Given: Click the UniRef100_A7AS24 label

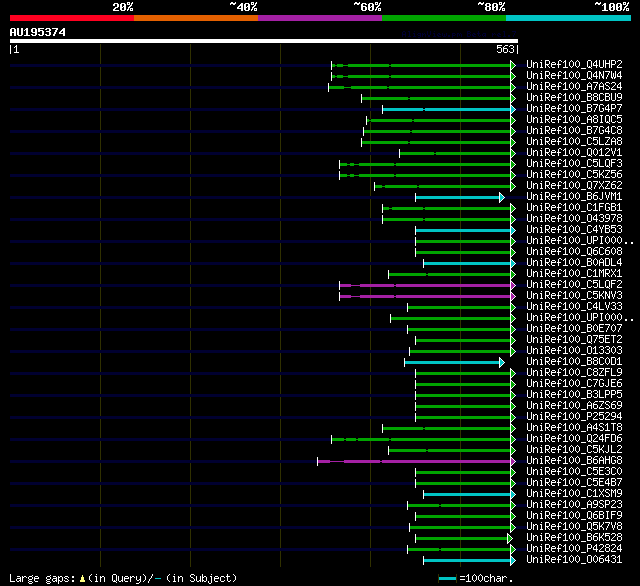Looking at the screenshot, I should (x=574, y=87).
